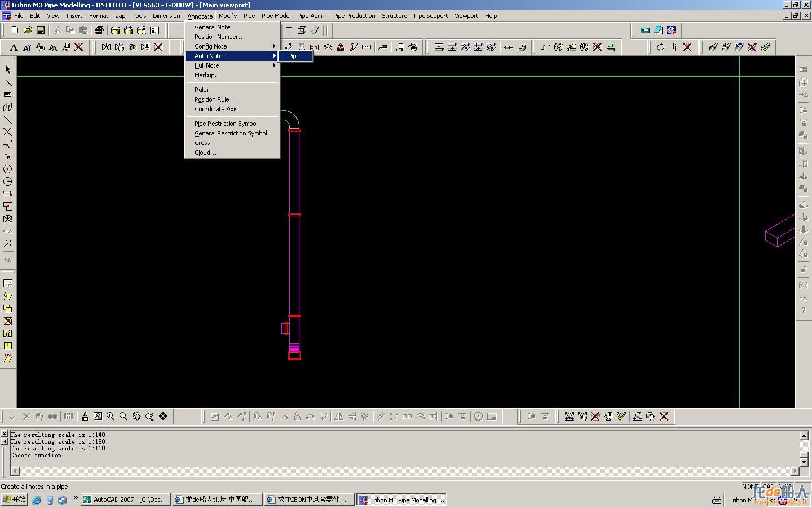Click the cyan notepad icon

coord(658,30)
